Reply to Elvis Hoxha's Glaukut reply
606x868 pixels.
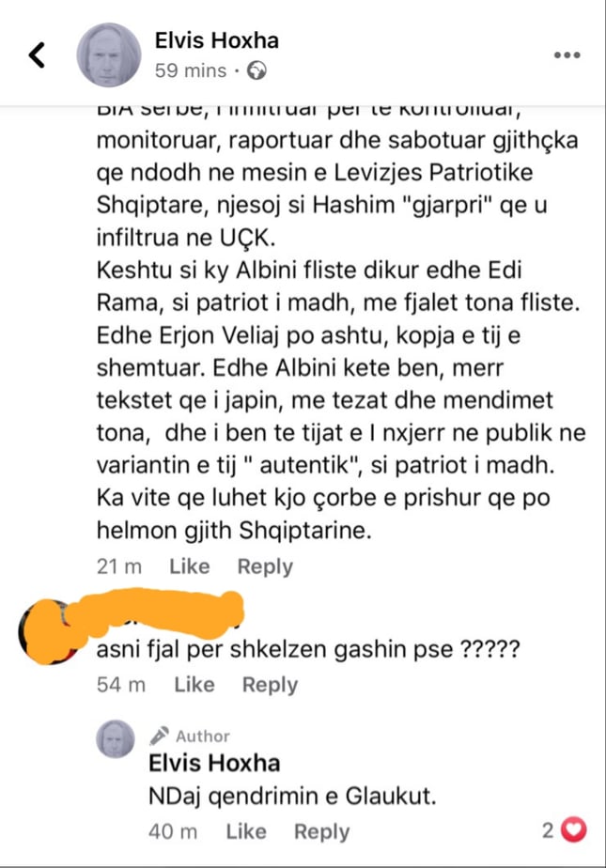tap(322, 832)
